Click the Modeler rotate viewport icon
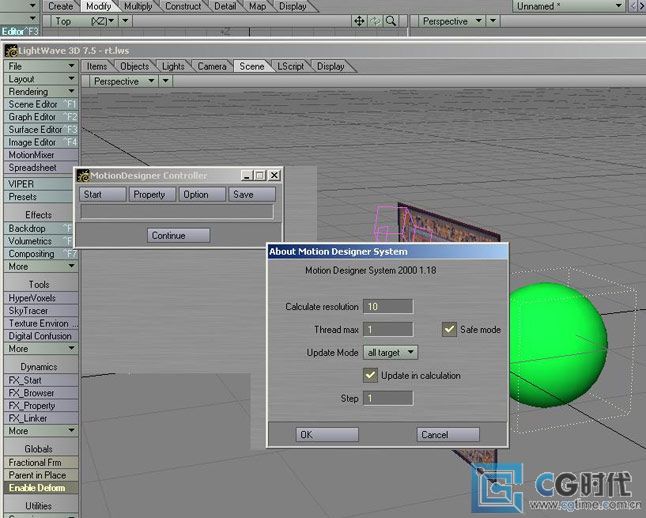646x518 pixels. pyautogui.click(x=375, y=21)
